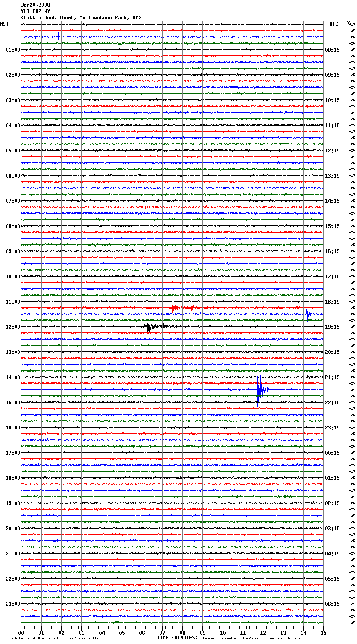This screenshot has width=357, height=644.
Task: Select the 02:00 MST time label
Action: [13, 75]
